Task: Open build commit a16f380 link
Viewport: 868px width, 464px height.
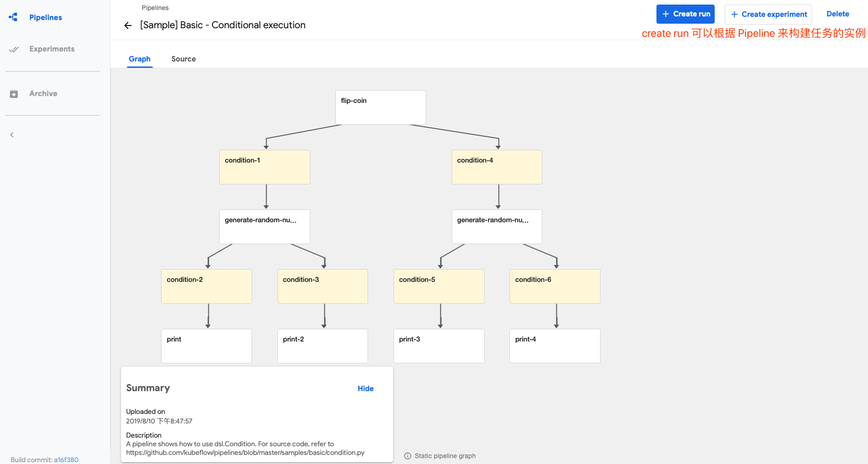Action: (66, 459)
